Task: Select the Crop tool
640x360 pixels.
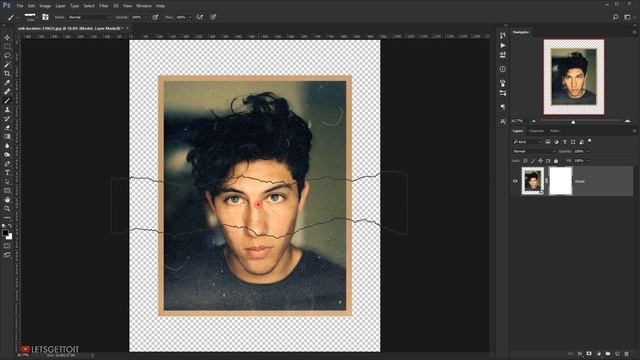Action: pyautogui.click(x=7, y=73)
